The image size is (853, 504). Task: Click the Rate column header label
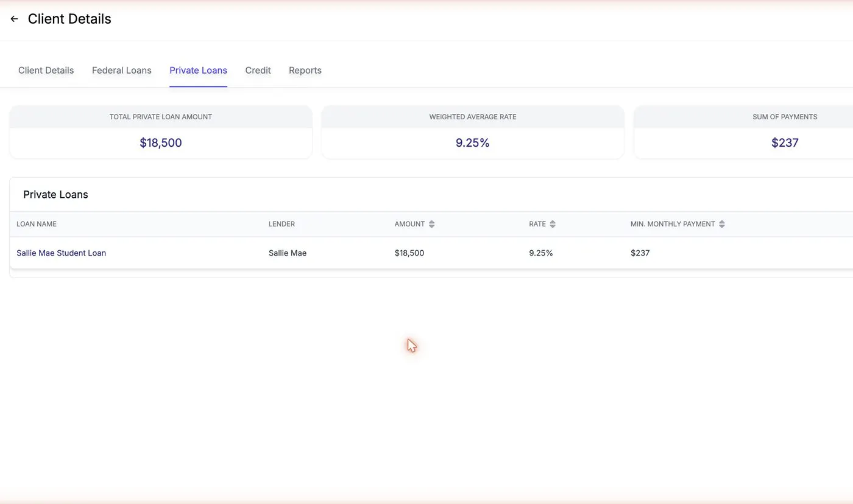[537, 224]
